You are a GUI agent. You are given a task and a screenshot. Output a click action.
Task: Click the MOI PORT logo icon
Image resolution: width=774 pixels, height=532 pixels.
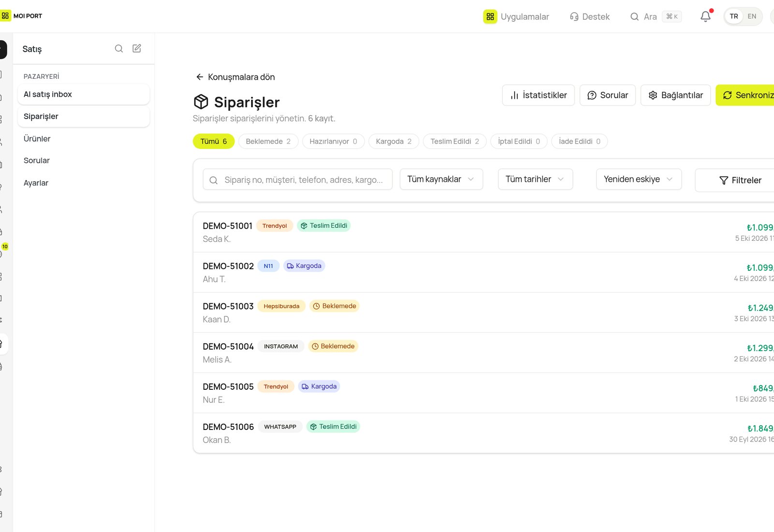5,16
